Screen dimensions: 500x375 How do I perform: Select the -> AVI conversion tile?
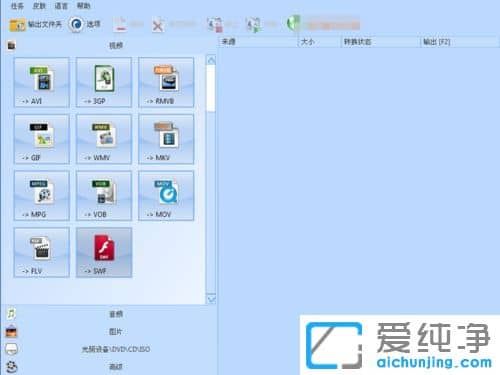pyautogui.click(x=42, y=82)
